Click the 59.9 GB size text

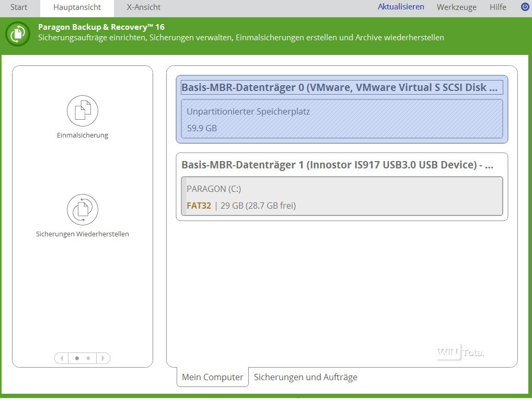202,128
